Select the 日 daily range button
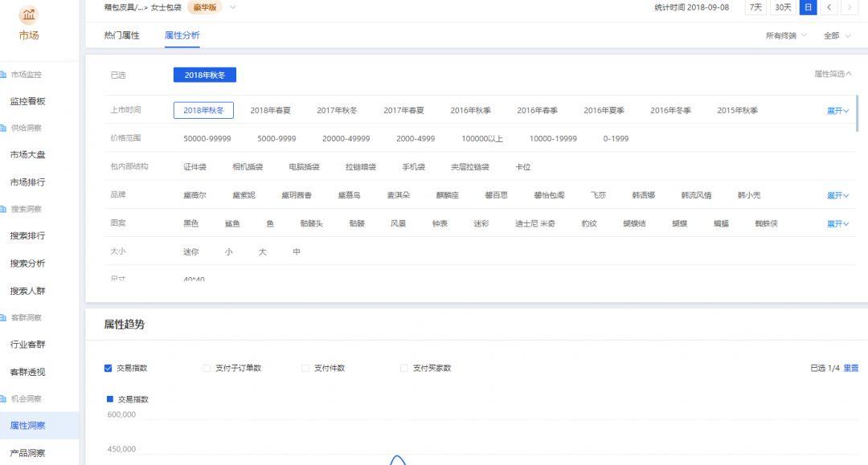This screenshot has height=465, width=868. (809, 7)
